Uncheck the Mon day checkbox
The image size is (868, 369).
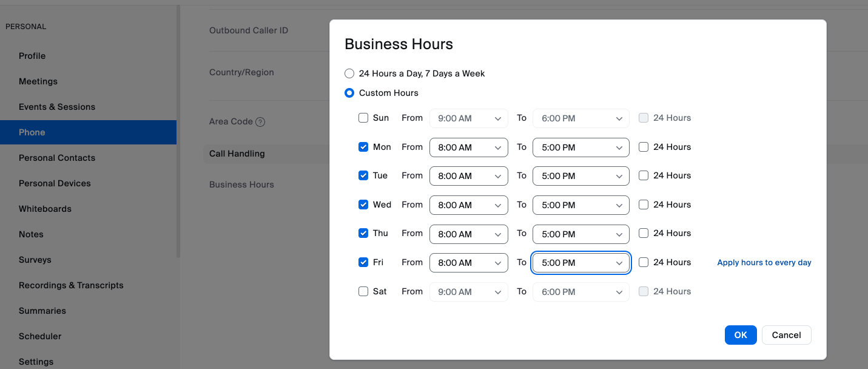click(x=363, y=147)
